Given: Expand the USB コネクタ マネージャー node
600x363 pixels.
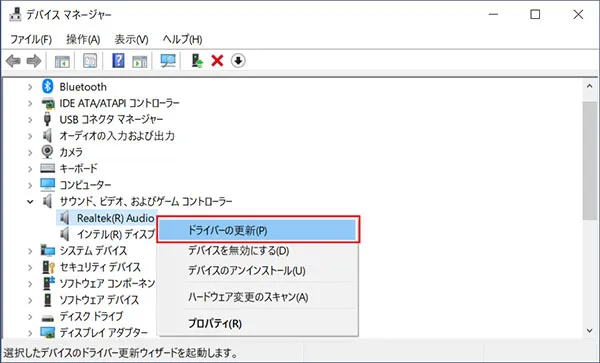Looking at the screenshot, I should pyautogui.click(x=30, y=120).
